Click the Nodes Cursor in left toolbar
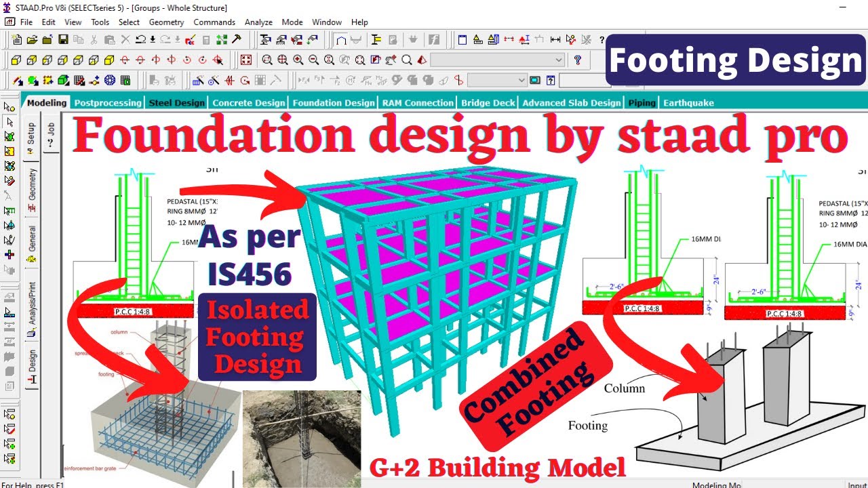Screen dimensions: 868x488 (9, 107)
